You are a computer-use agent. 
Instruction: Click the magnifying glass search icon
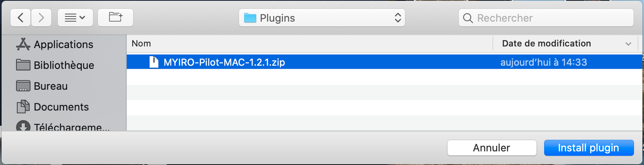pyautogui.click(x=468, y=18)
